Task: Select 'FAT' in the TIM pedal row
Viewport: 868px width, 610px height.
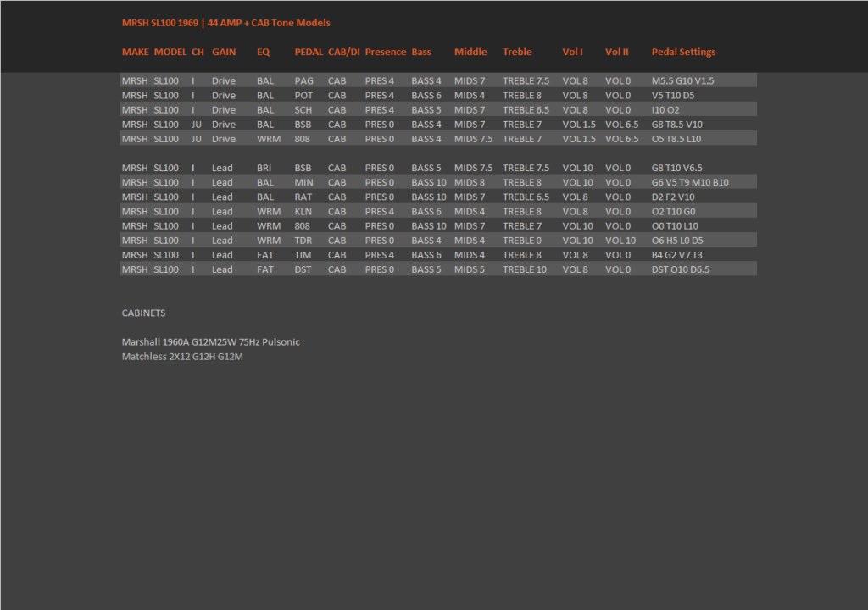Action: coord(265,255)
